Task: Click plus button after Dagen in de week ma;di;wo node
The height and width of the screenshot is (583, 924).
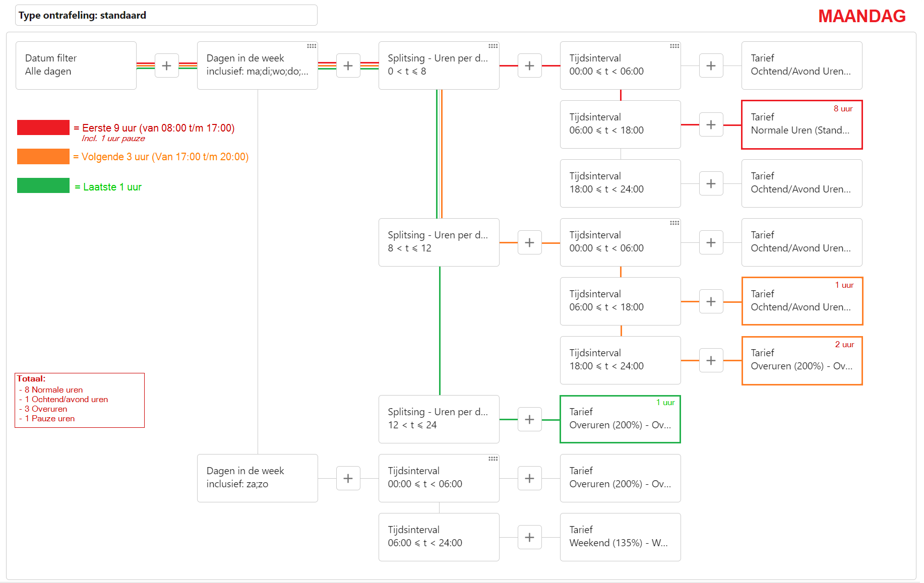Action: pyautogui.click(x=348, y=66)
